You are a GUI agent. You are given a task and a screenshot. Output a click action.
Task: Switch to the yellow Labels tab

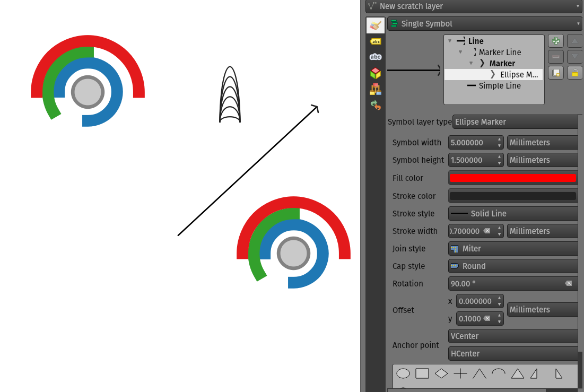coord(376,41)
